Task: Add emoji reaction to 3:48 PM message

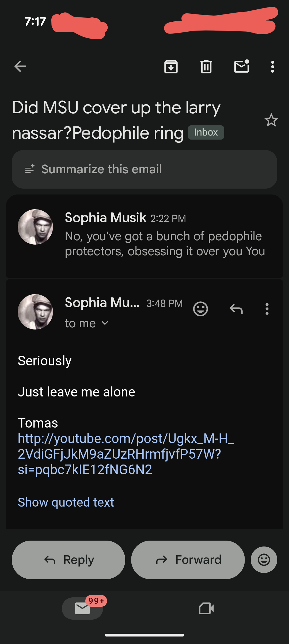Action: coord(200,309)
